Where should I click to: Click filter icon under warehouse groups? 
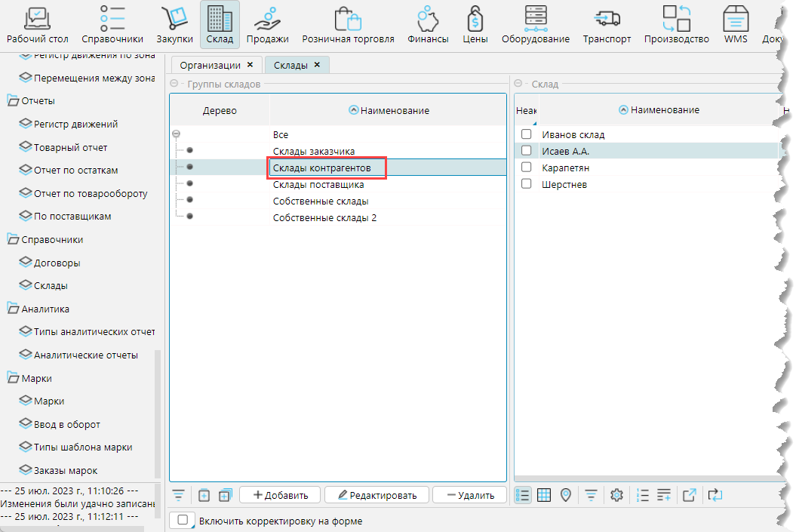coord(179,495)
